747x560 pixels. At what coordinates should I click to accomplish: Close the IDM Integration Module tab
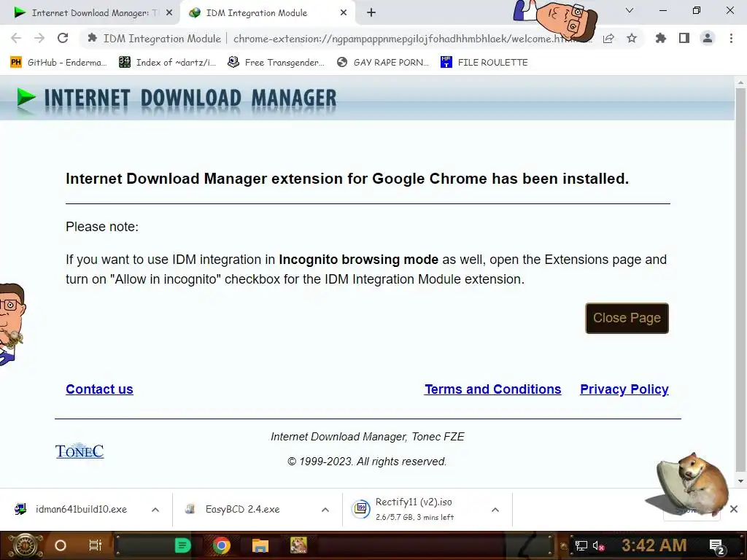(344, 13)
